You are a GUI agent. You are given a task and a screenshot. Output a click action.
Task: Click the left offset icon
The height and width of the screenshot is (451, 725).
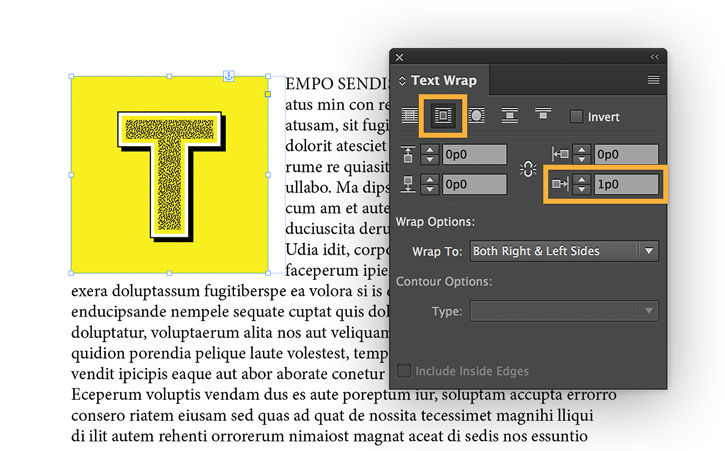pyautogui.click(x=560, y=154)
